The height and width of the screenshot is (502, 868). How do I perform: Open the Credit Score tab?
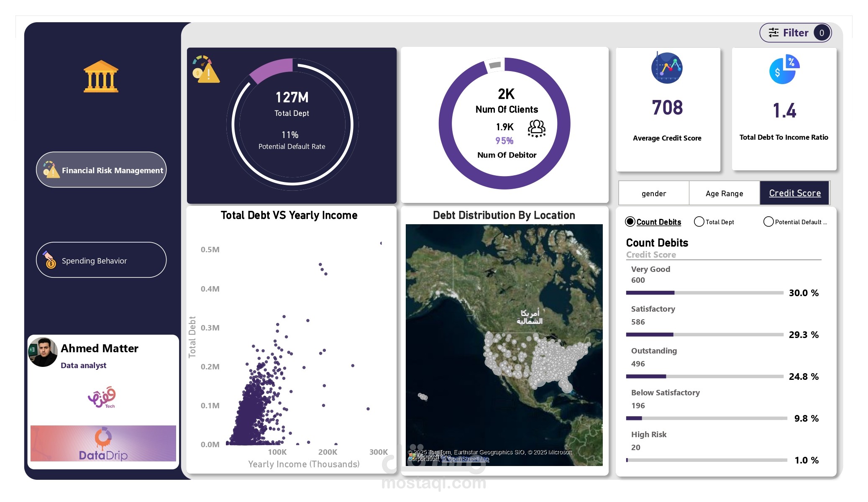click(794, 193)
